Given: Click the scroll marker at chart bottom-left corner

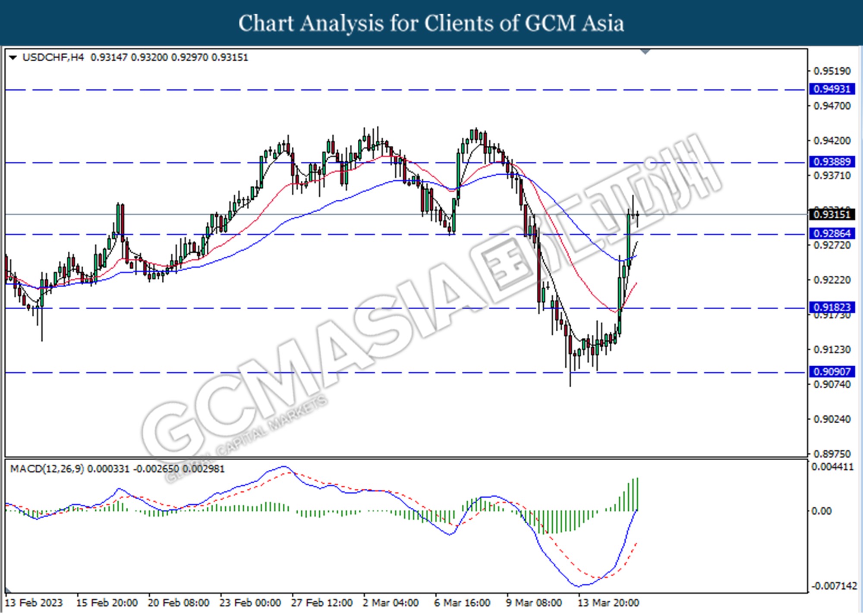Looking at the screenshot, I should pos(8,590).
